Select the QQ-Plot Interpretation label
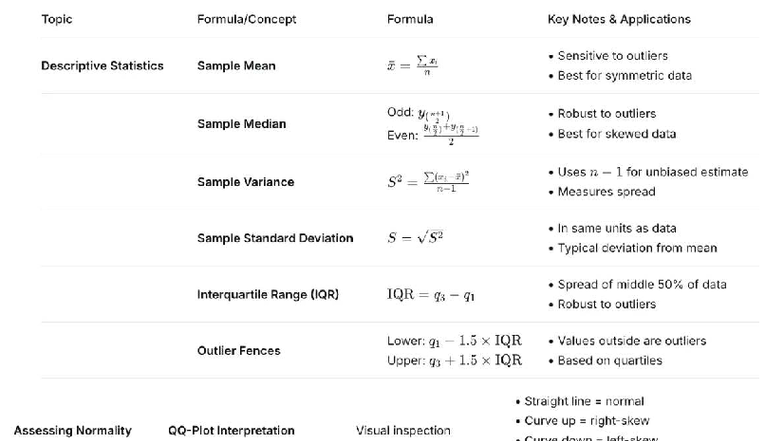Viewport: 784px width, 441px height. click(x=231, y=431)
